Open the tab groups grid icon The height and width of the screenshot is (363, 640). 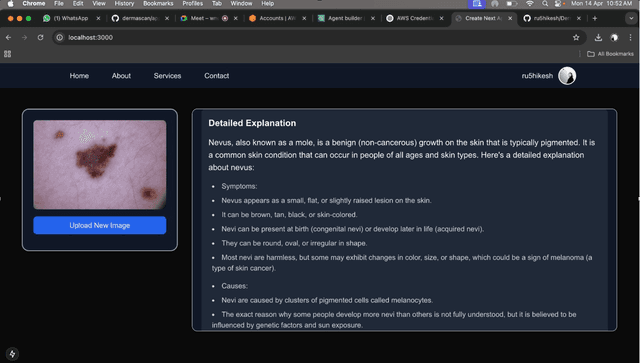pos(7,54)
